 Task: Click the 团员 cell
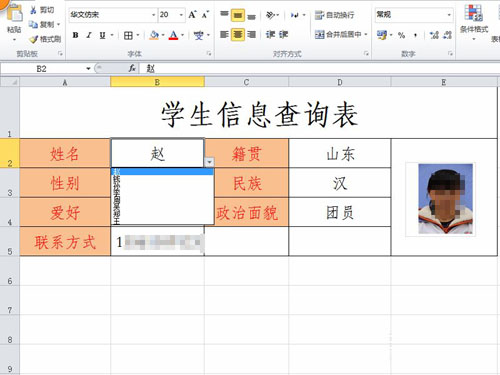340,212
